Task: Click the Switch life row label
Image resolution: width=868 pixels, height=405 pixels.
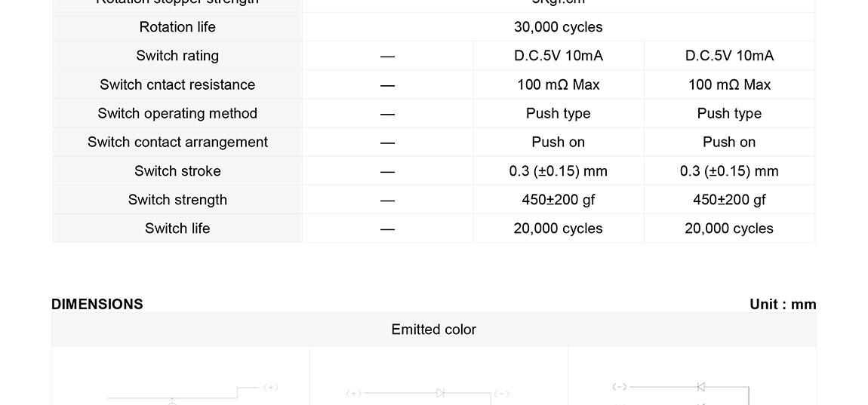Action: pos(177,229)
